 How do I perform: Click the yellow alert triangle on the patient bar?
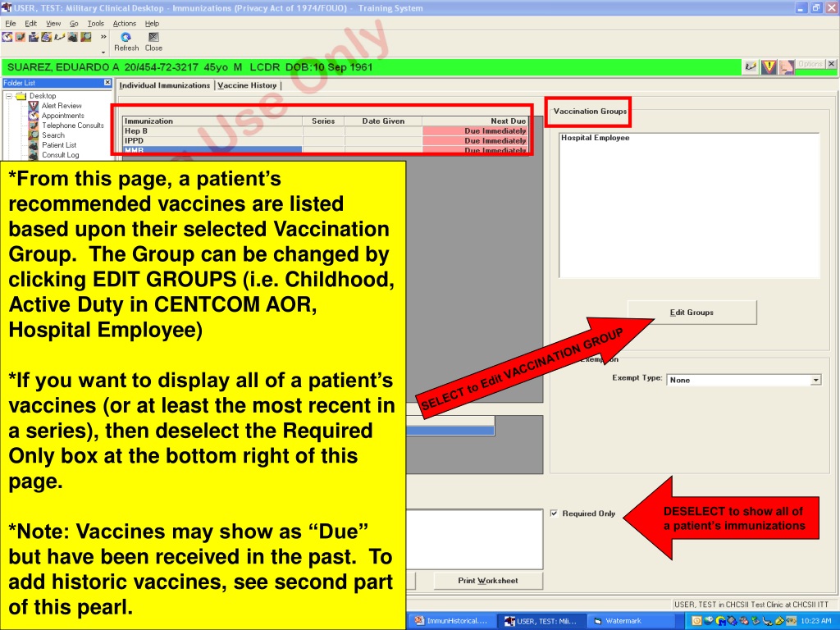769,67
